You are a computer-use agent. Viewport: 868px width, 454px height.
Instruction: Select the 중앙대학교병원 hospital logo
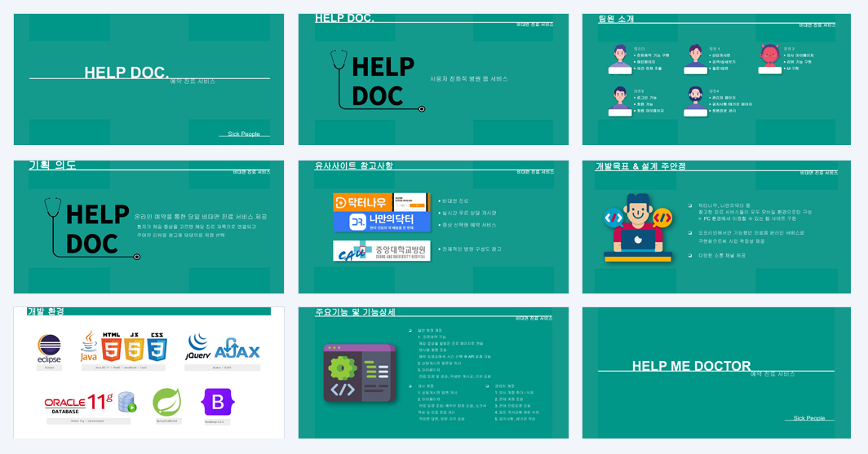382,250
